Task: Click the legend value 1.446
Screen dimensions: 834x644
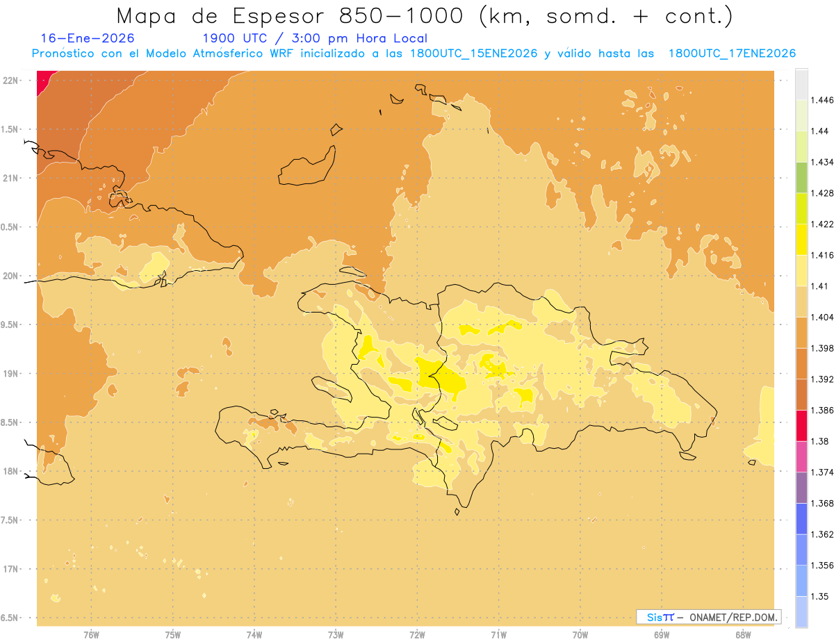Action: click(821, 100)
